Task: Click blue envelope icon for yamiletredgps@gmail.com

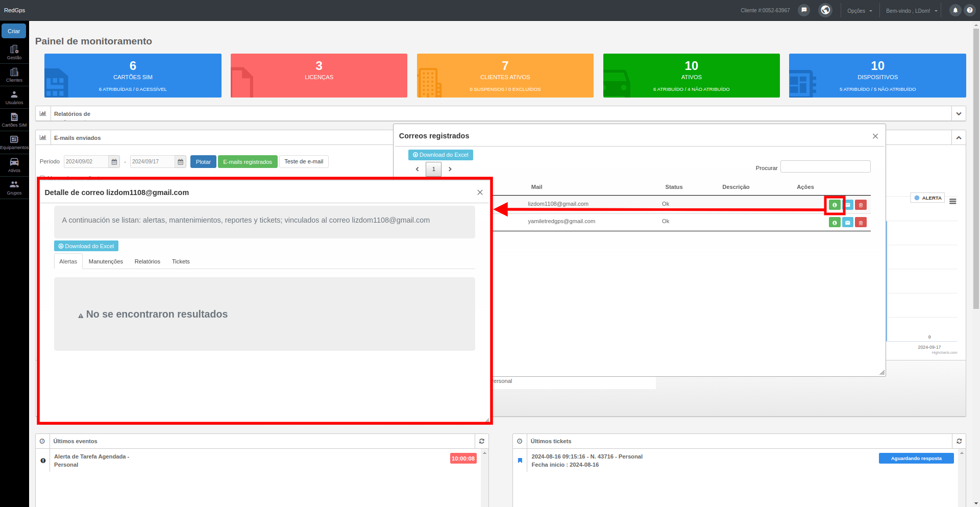Action: point(848,223)
